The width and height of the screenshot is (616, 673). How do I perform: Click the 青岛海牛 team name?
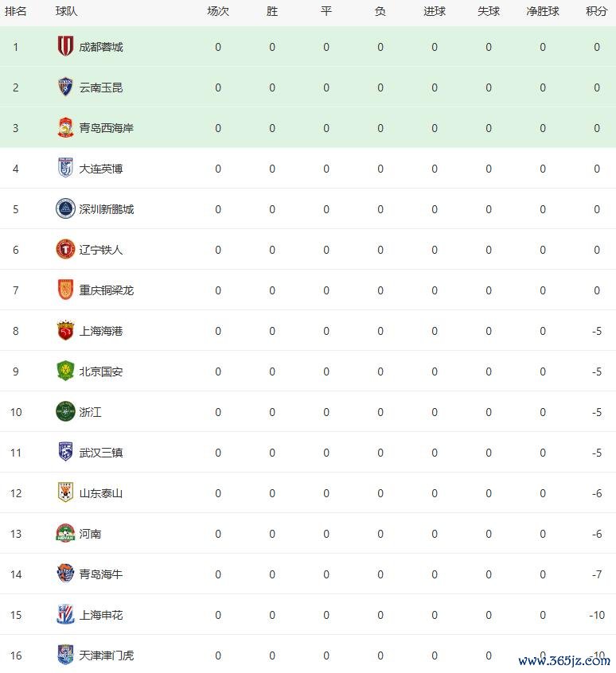101,574
